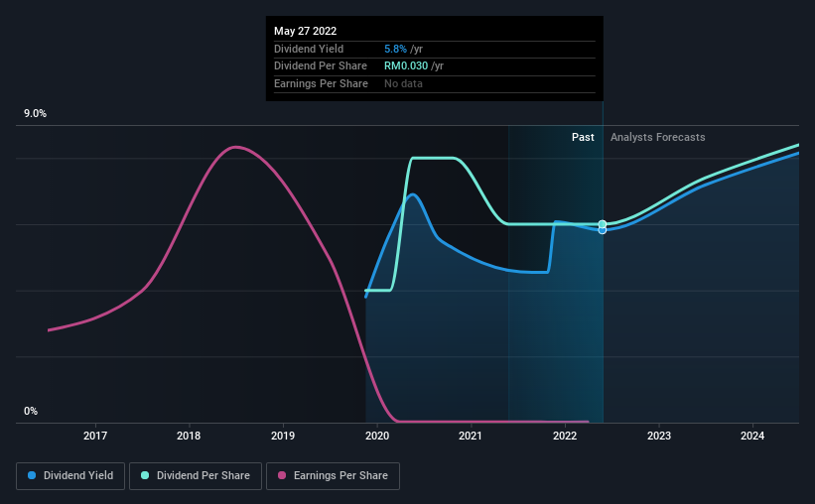
Task: Select the 2023 x-axis label
Action: point(659,436)
